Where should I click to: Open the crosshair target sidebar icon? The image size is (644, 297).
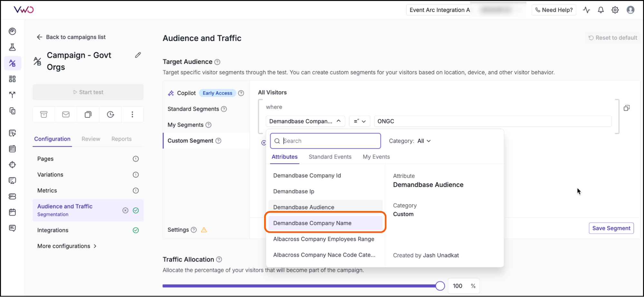tap(12, 164)
